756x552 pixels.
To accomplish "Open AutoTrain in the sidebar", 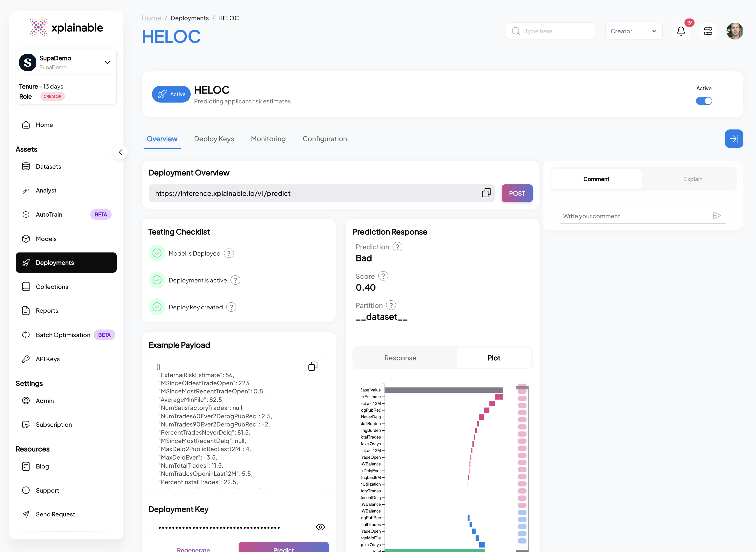I will [x=66, y=215].
